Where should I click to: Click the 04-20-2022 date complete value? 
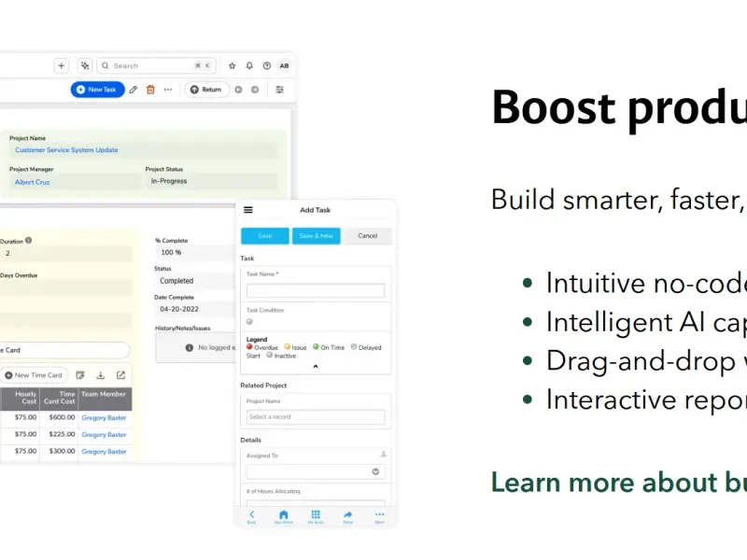179,309
